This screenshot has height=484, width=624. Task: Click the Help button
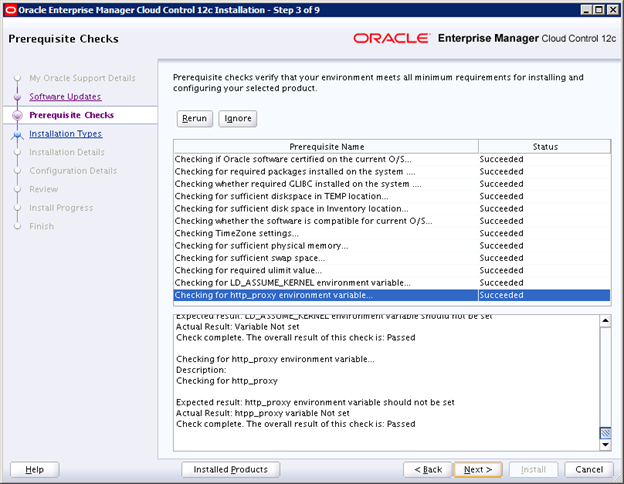35,470
